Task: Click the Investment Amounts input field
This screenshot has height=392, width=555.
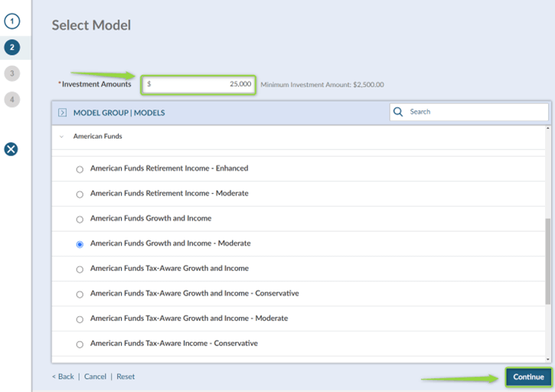Action: 198,84
